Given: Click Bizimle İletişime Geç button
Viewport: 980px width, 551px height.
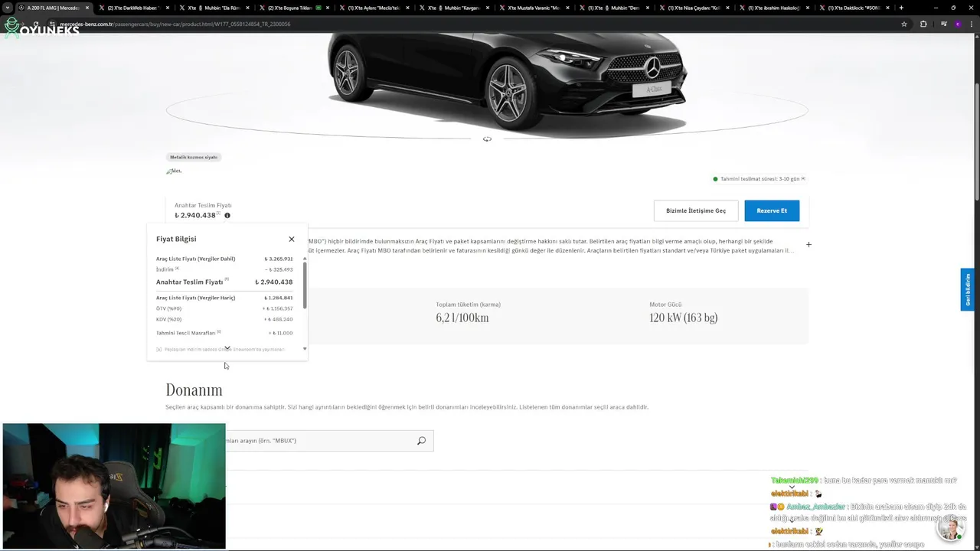Looking at the screenshot, I should tap(696, 210).
